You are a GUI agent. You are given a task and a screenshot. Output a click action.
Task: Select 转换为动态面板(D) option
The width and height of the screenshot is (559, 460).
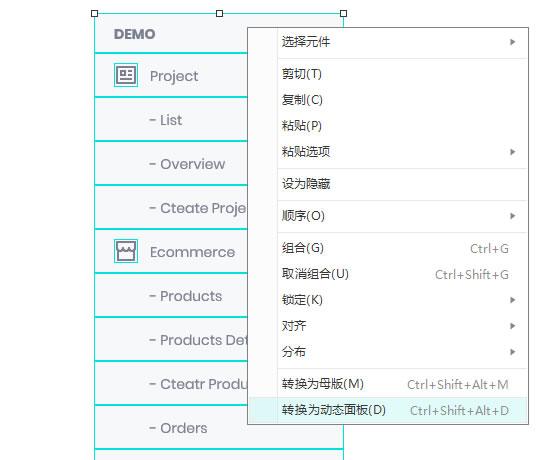click(x=388, y=410)
